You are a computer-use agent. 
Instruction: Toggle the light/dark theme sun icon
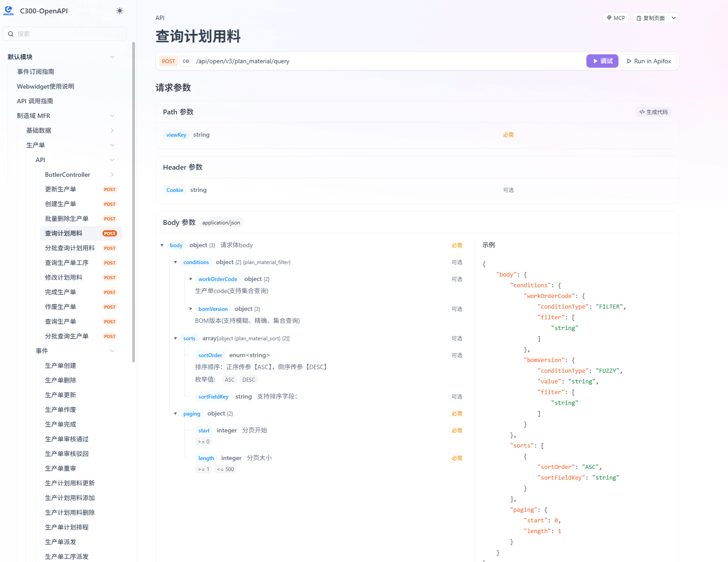[x=120, y=11]
